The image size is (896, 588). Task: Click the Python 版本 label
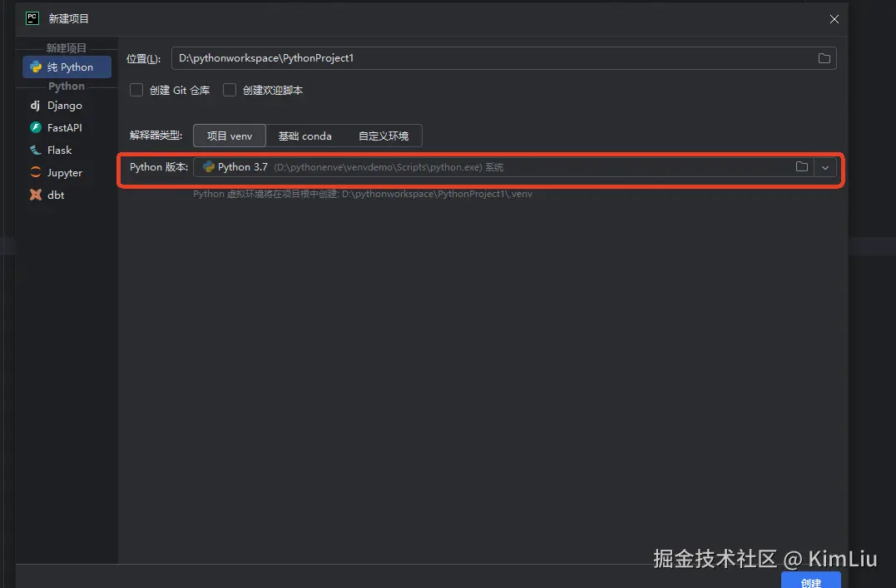pos(159,167)
